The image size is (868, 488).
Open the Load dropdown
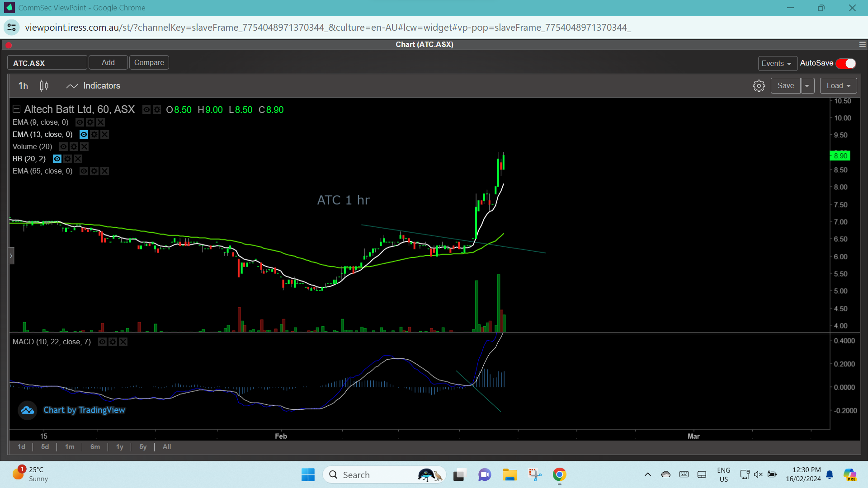(x=838, y=86)
